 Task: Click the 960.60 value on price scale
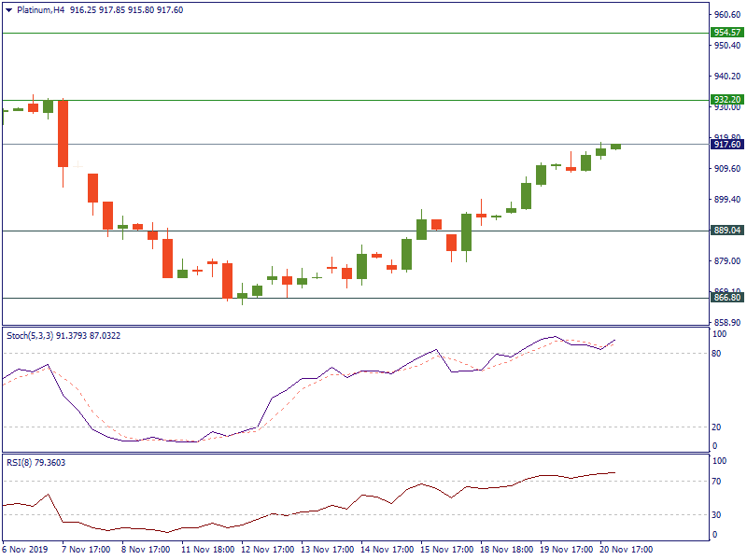[x=726, y=15]
